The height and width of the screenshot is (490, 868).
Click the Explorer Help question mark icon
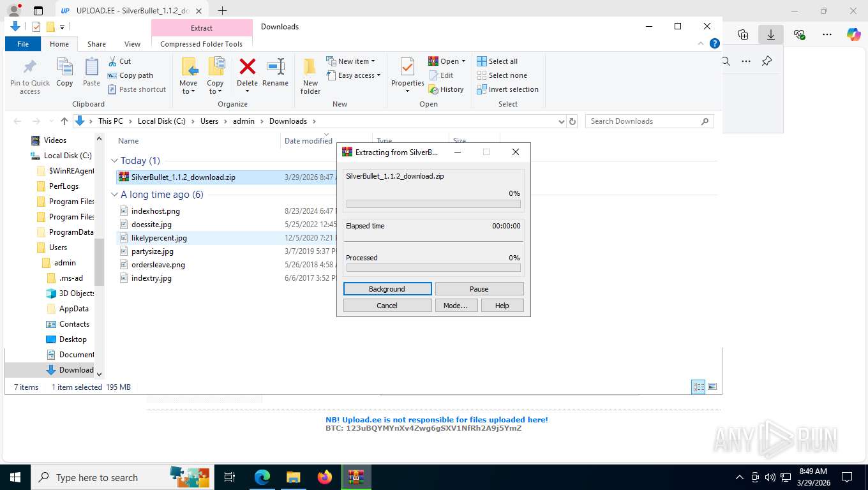(x=715, y=44)
